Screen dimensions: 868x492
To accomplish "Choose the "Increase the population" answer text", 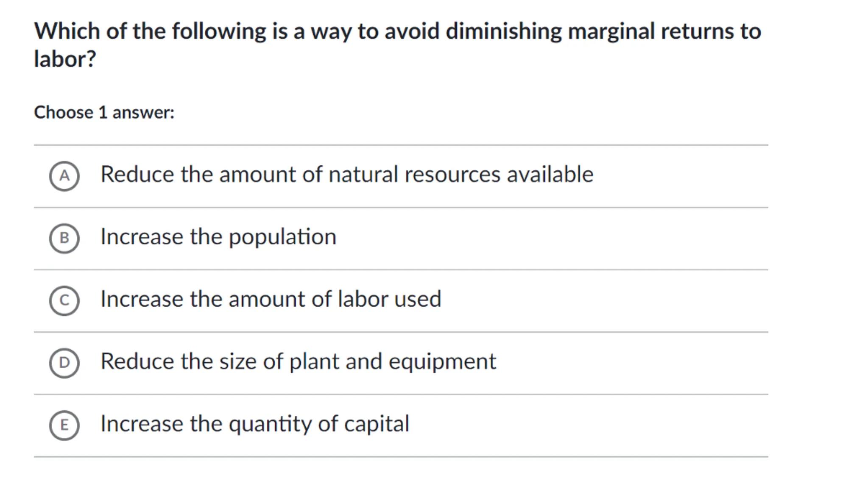I will point(218,237).
